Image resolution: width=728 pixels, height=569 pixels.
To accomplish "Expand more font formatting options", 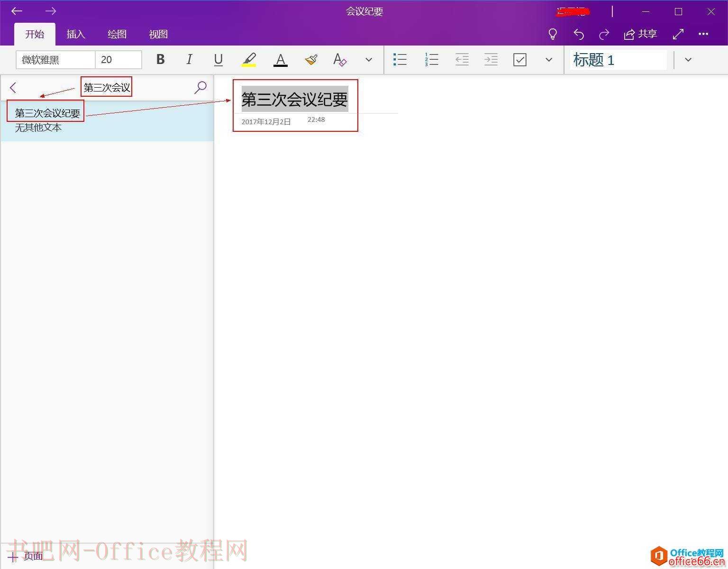I will [x=369, y=60].
